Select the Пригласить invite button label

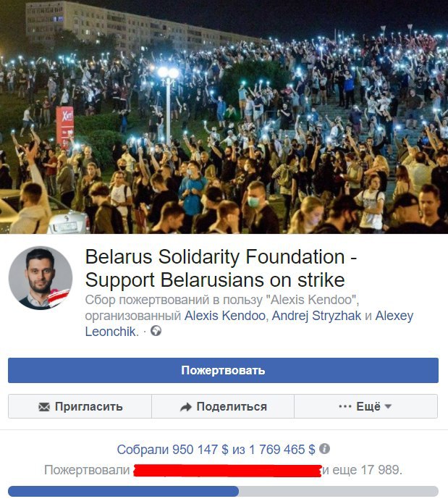tap(88, 407)
